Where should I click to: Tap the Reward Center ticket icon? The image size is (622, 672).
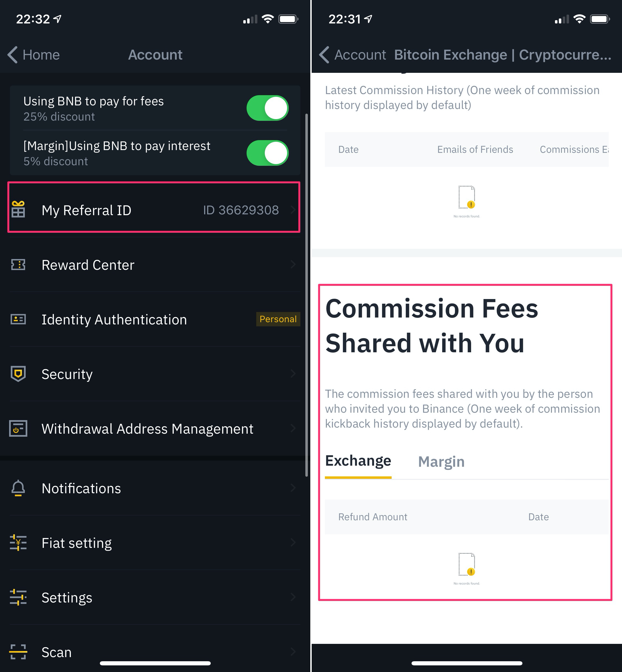tap(18, 265)
